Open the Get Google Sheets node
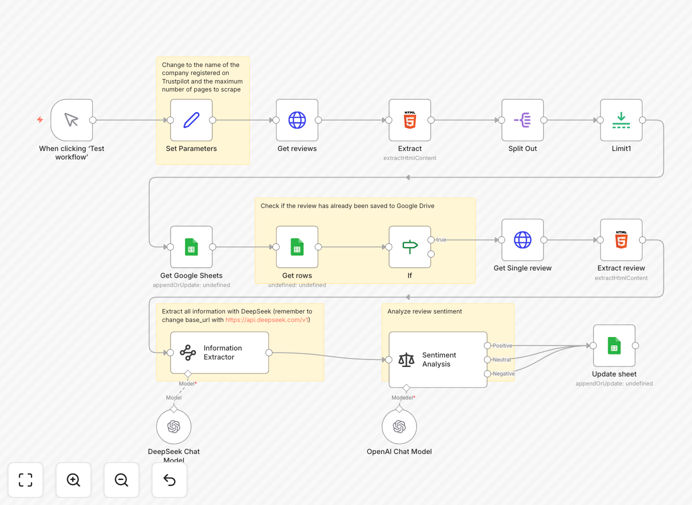The height and width of the screenshot is (505, 692). point(191,247)
